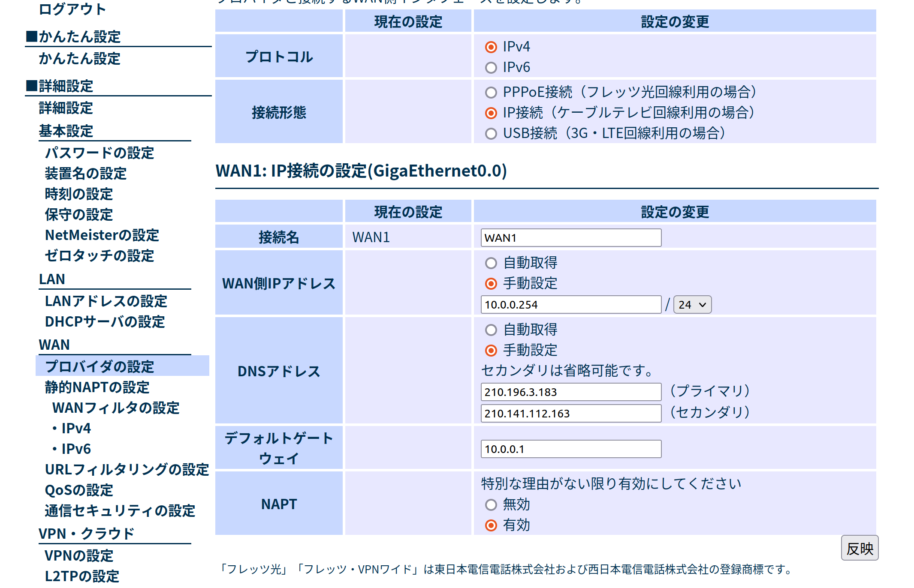The image size is (914, 588).
Task: Set DNS address to 自動取得
Action: 491,330
